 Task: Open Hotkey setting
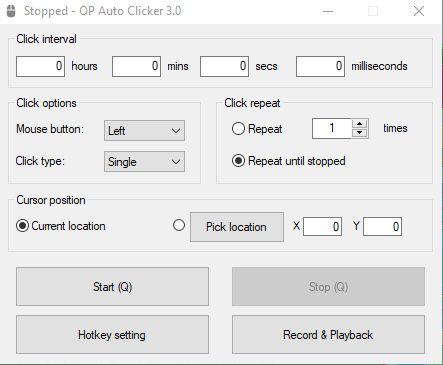click(x=112, y=335)
